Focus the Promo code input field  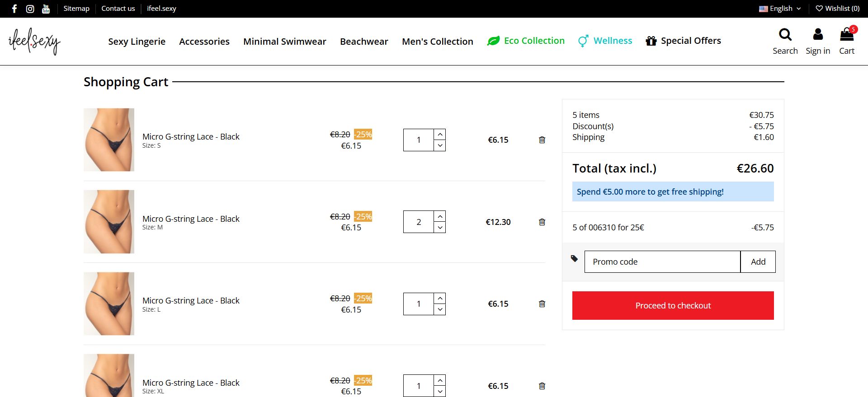(x=662, y=262)
